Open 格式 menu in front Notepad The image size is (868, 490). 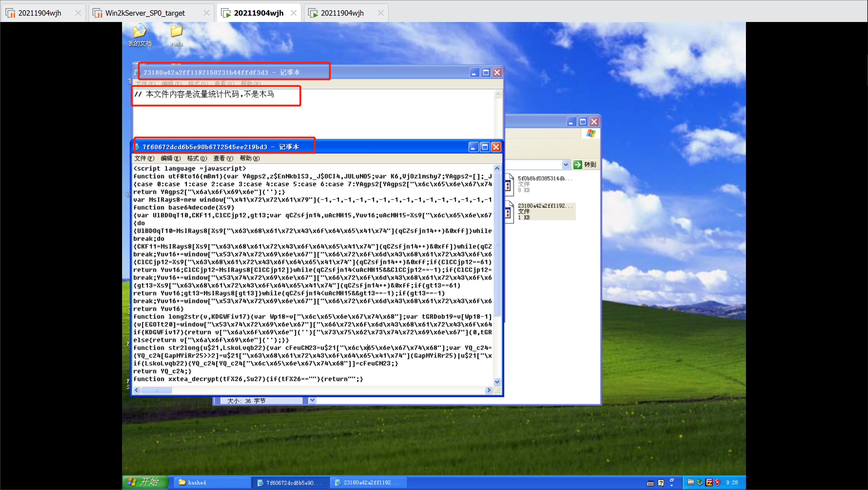click(197, 158)
